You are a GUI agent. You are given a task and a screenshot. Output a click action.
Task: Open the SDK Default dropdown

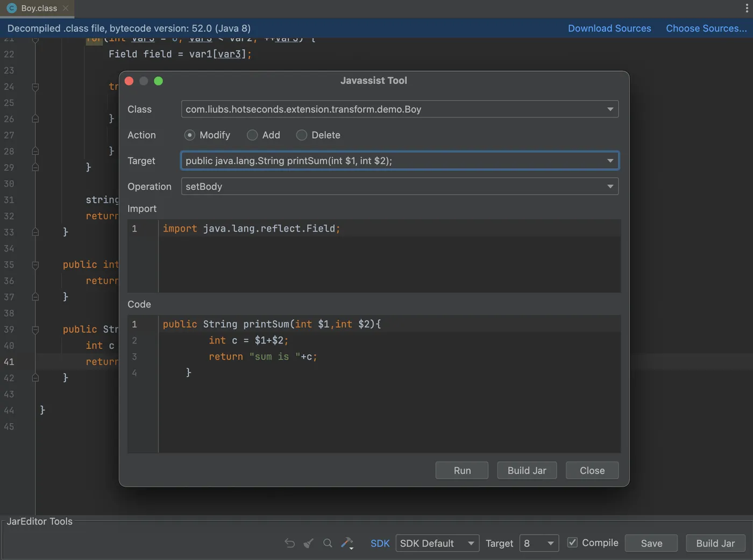[437, 543]
